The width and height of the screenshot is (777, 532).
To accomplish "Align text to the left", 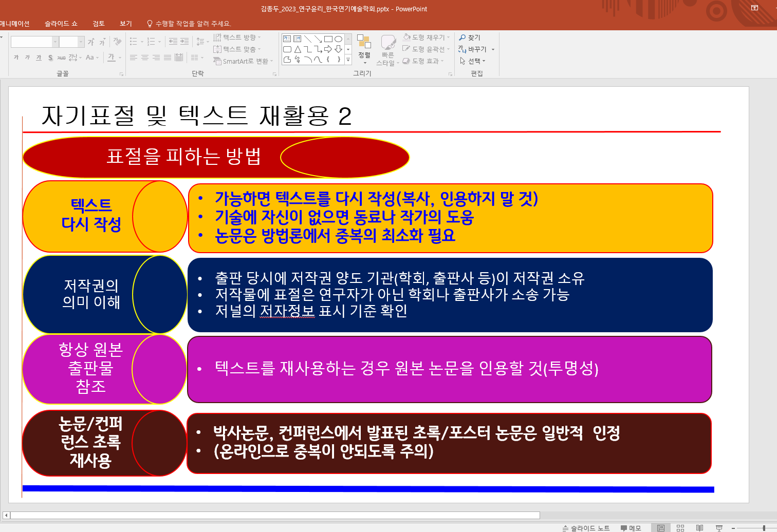I will (x=134, y=58).
